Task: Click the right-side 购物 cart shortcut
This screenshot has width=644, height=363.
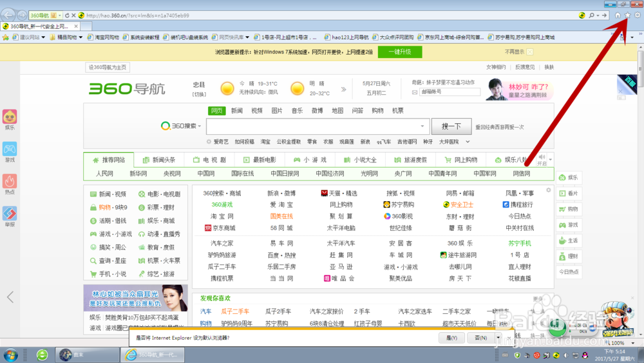Action: [x=569, y=209]
